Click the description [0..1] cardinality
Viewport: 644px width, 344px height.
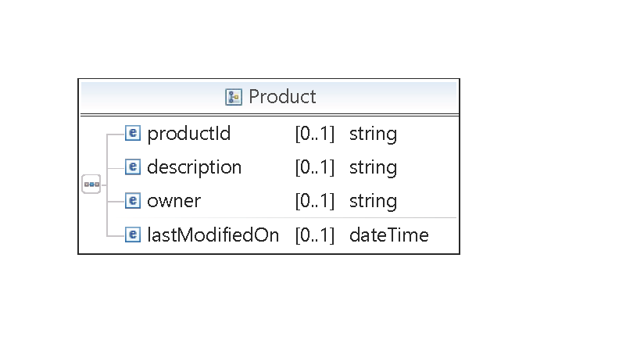point(315,167)
